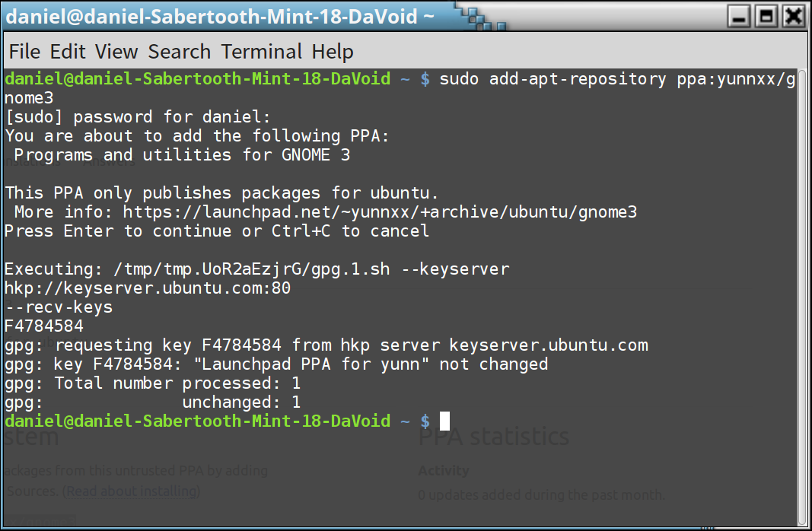Click the white cursor block at the prompt
The image size is (812, 531).
click(444, 421)
